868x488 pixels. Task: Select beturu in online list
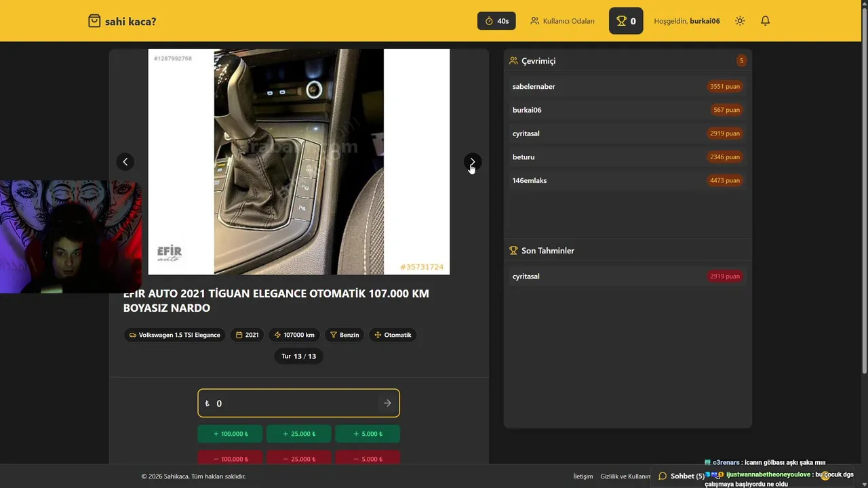(x=627, y=157)
